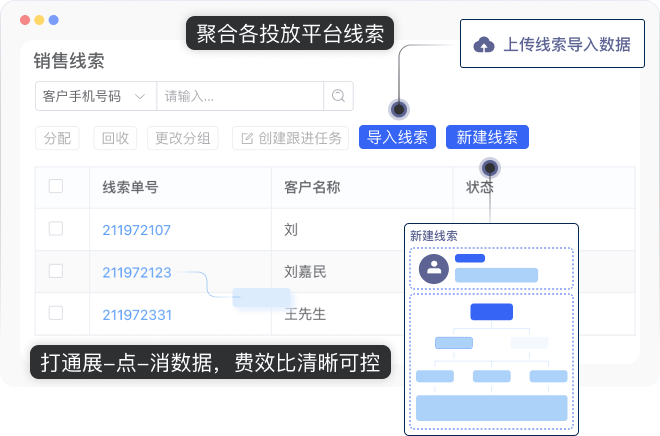Open lead link 211972107
660x436 pixels.
click(137, 230)
